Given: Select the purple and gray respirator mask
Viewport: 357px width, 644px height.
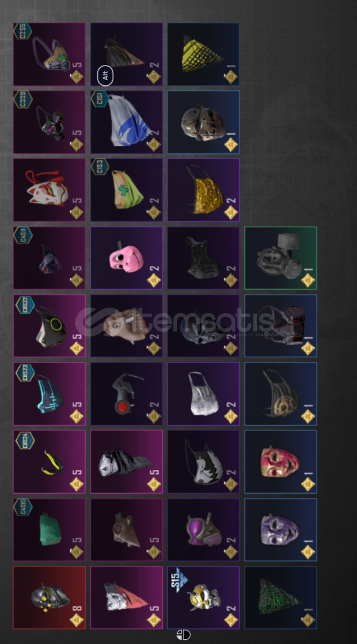Looking at the screenshot, I should point(203,530).
